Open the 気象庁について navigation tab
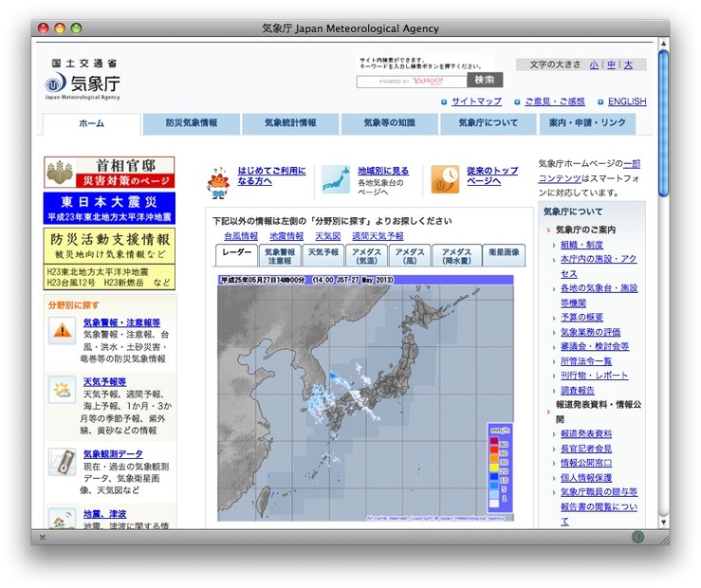This screenshot has width=701, height=588. click(x=489, y=123)
